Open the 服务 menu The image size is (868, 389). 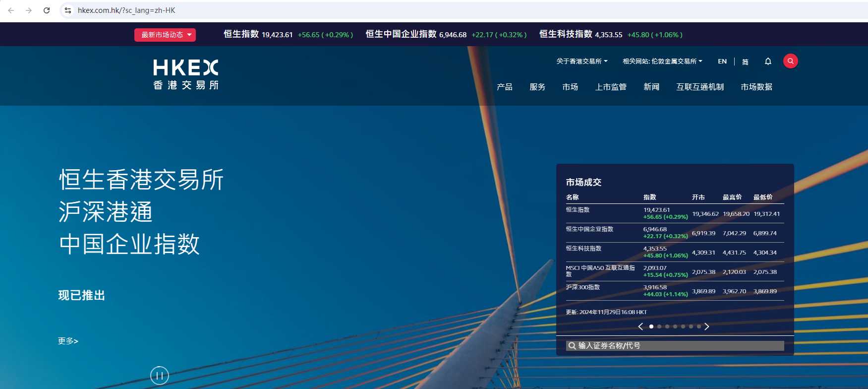click(x=537, y=87)
